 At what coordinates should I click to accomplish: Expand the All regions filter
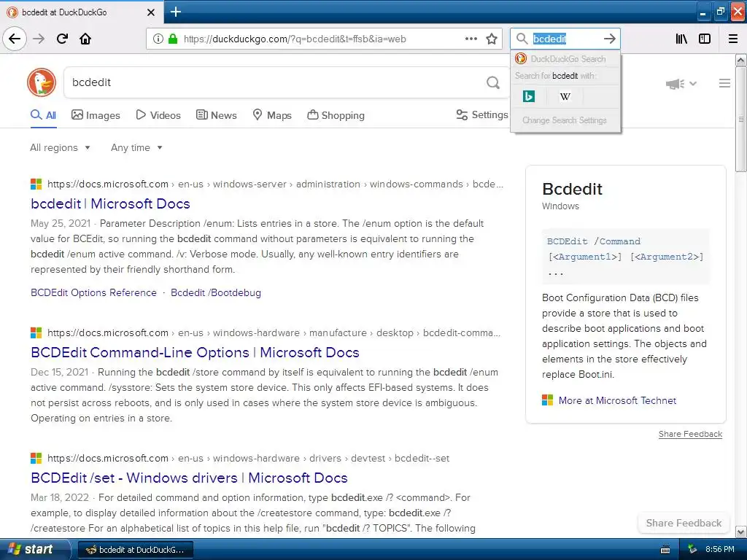(x=60, y=147)
